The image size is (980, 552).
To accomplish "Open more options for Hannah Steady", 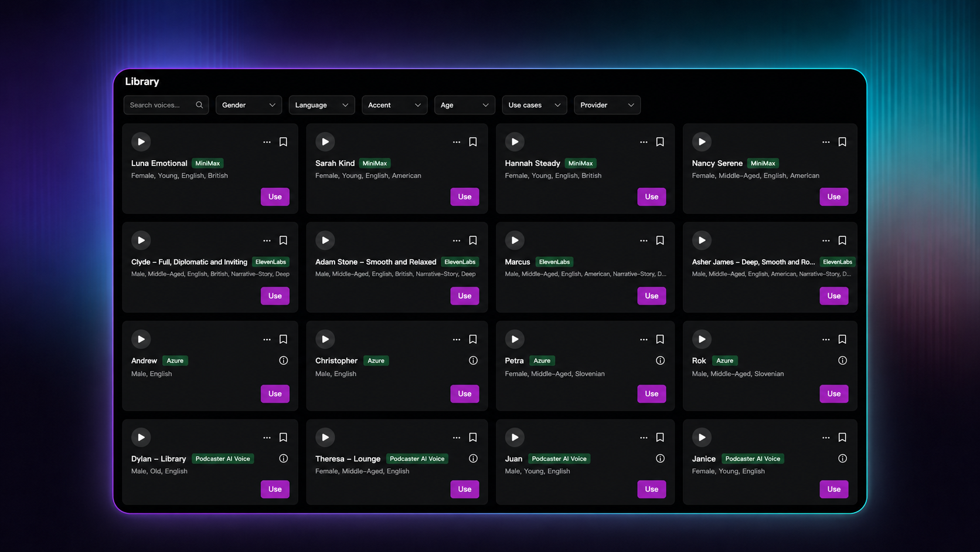I will tap(644, 142).
